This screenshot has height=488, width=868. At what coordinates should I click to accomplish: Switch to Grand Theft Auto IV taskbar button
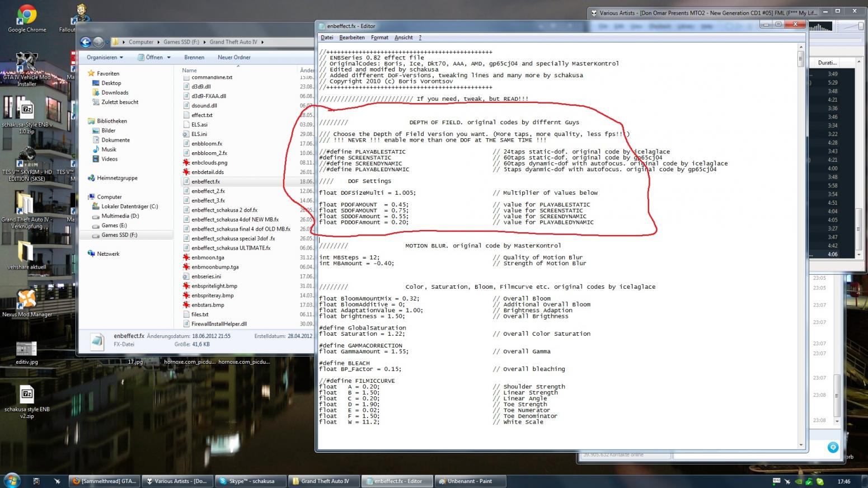(x=325, y=481)
